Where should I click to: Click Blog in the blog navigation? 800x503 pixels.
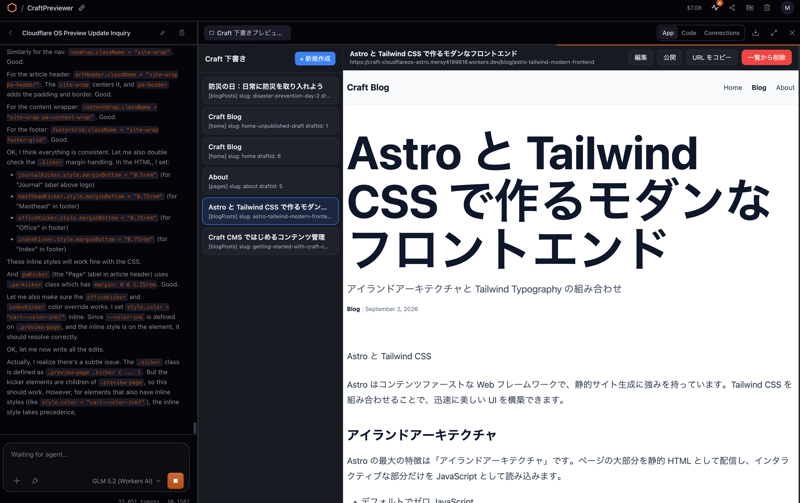tap(759, 88)
